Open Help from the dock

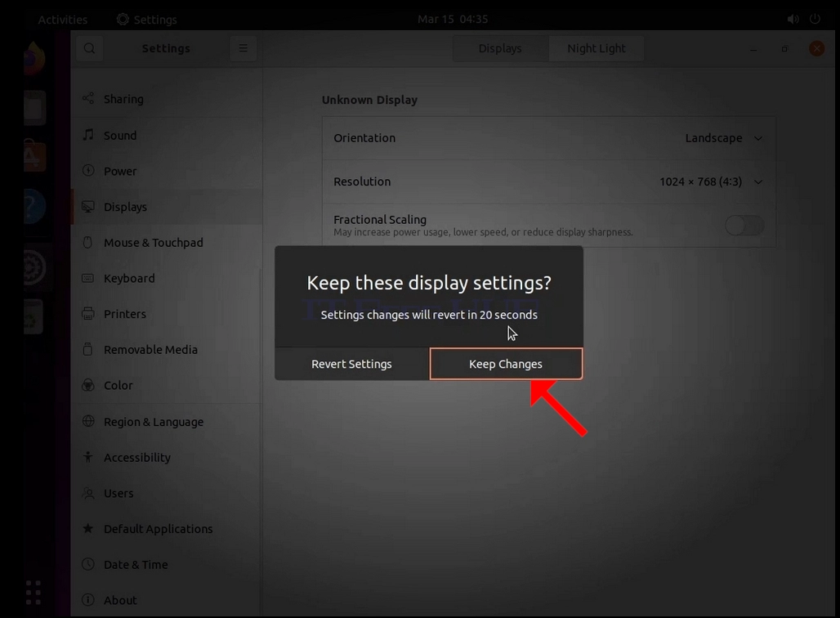pos(34,206)
